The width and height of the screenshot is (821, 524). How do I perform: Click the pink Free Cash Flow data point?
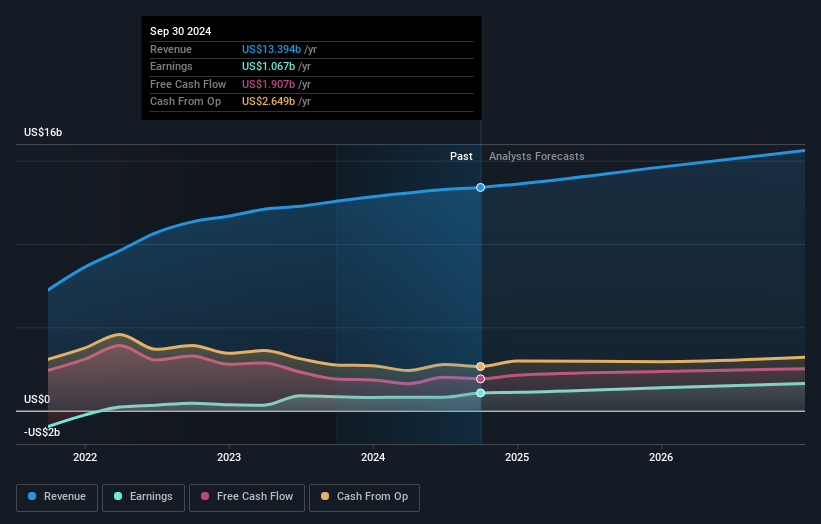(480, 379)
